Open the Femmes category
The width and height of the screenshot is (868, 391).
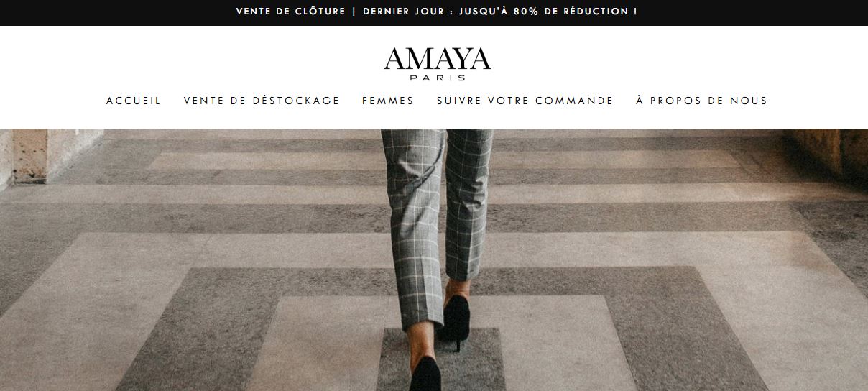pyautogui.click(x=388, y=101)
